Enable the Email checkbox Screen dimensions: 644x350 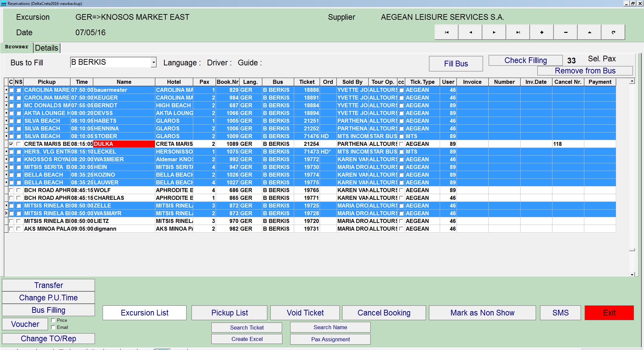(53, 327)
